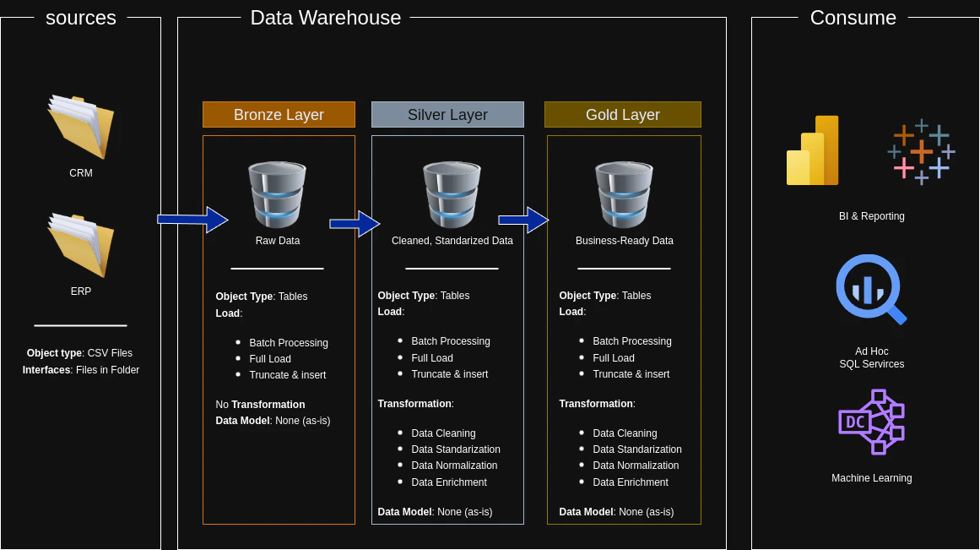This screenshot has width=980, height=550.
Task: Select the Bronze Layer header
Action: click(279, 114)
